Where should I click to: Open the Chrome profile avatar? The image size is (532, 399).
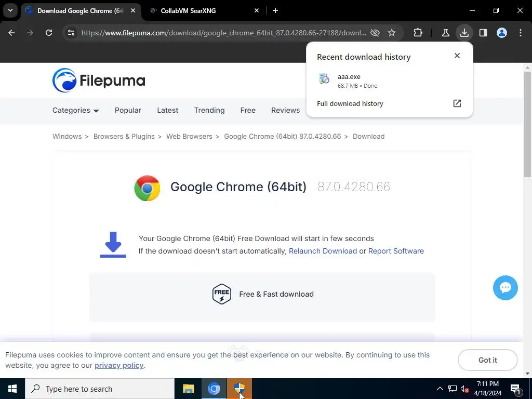click(x=502, y=33)
